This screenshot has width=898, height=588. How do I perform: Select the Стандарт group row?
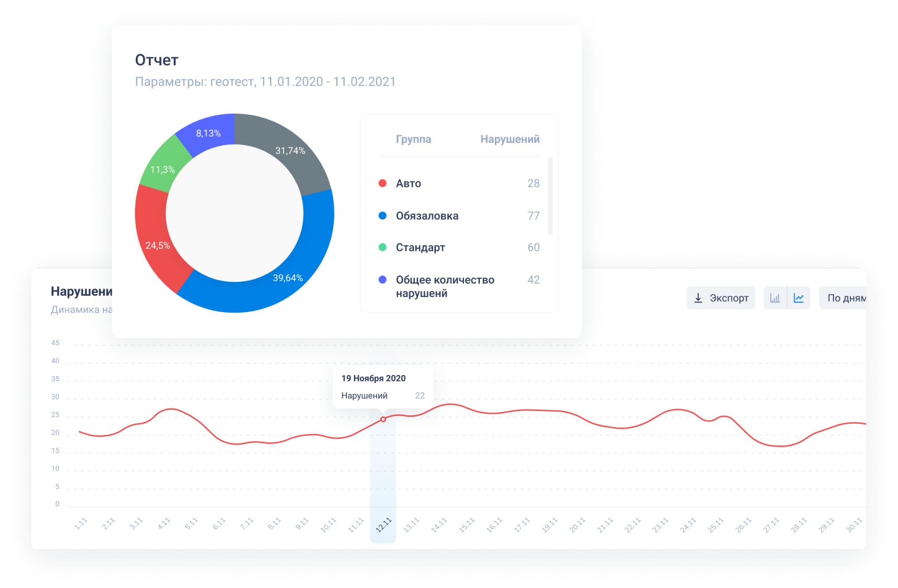(459, 247)
